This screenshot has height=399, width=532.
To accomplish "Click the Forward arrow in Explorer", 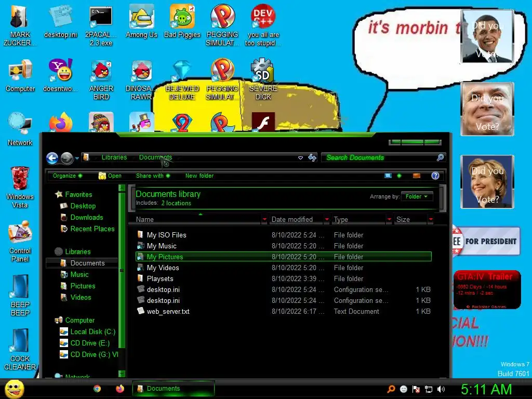I will 66,158.
